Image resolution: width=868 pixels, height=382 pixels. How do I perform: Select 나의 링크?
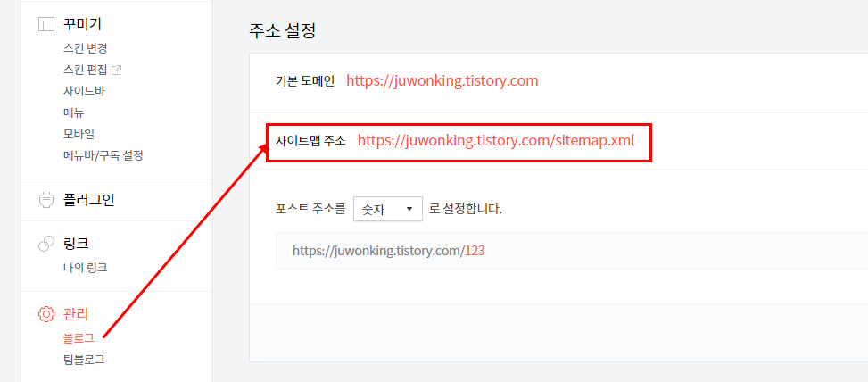click(86, 268)
